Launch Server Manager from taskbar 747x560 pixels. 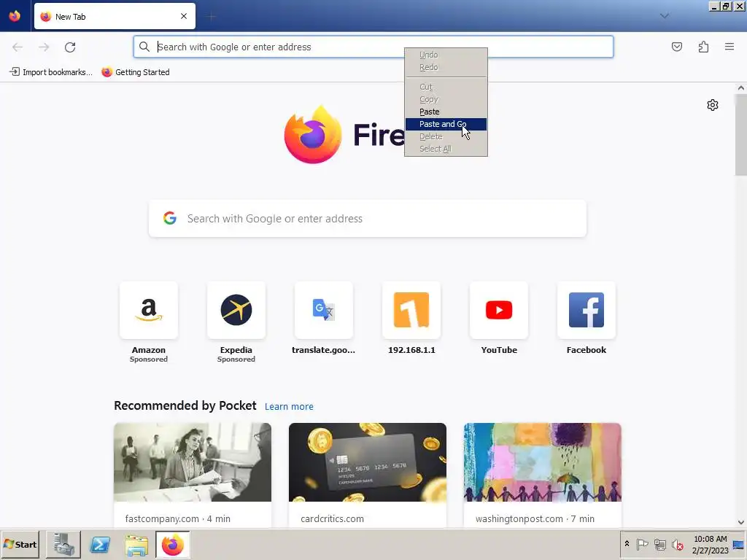point(63,544)
